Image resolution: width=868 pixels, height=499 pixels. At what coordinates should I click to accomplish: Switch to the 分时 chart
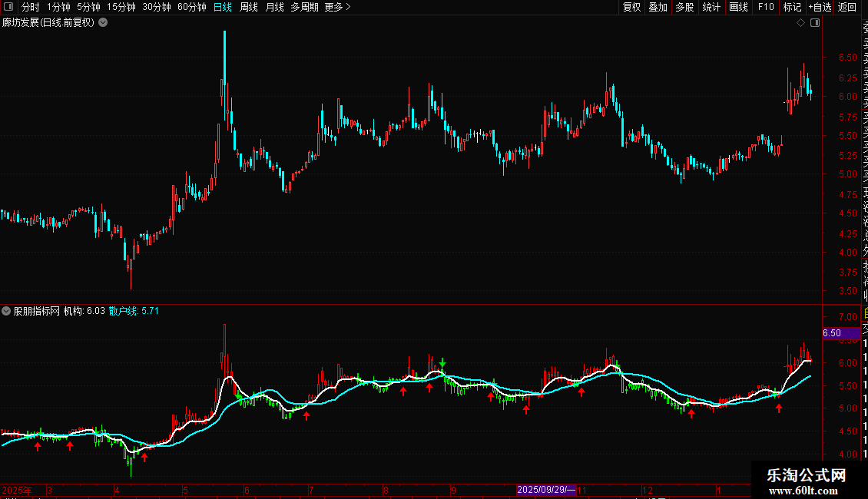pos(31,7)
